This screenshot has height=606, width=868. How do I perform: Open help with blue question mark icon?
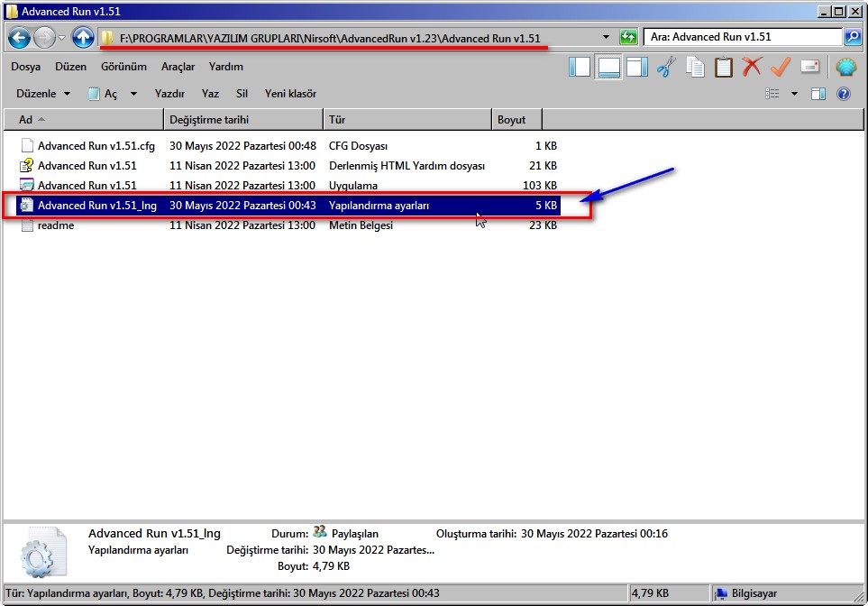point(843,94)
